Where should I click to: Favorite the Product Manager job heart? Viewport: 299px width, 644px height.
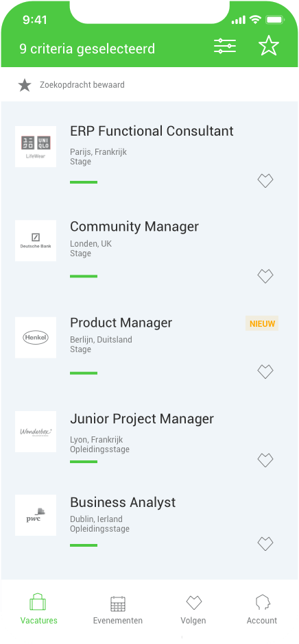(x=265, y=372)
